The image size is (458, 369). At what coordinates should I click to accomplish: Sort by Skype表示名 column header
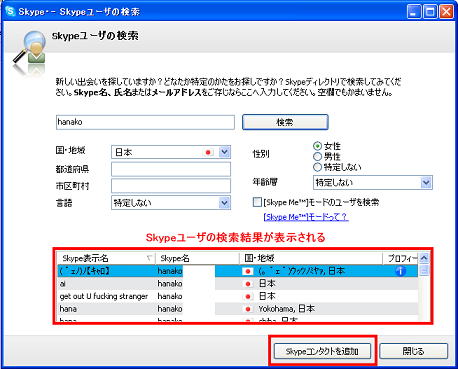pyautogui.click(x=106, y=258)
